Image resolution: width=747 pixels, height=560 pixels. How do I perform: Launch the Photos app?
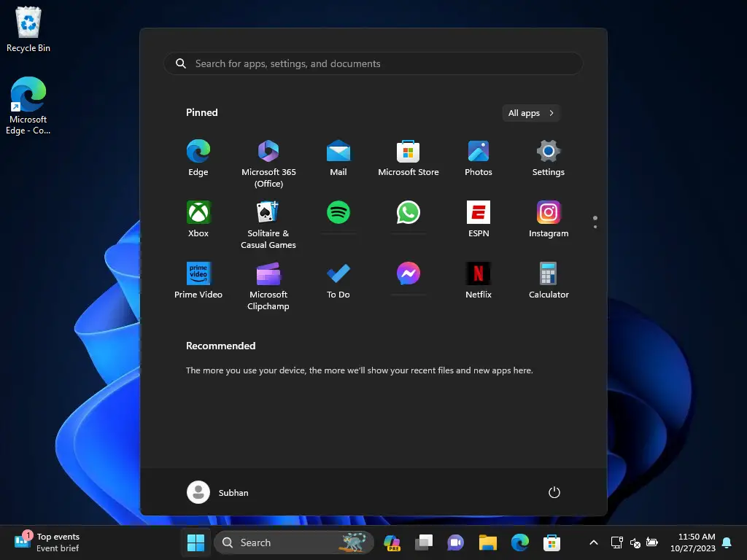(479, 158)
